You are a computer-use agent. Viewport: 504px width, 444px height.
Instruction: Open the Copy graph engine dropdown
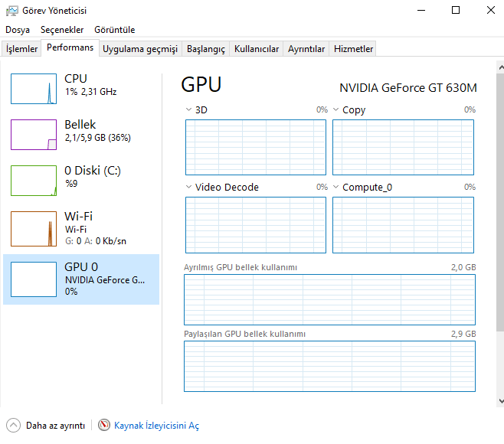pyautogui.click(x=336, y=110)
